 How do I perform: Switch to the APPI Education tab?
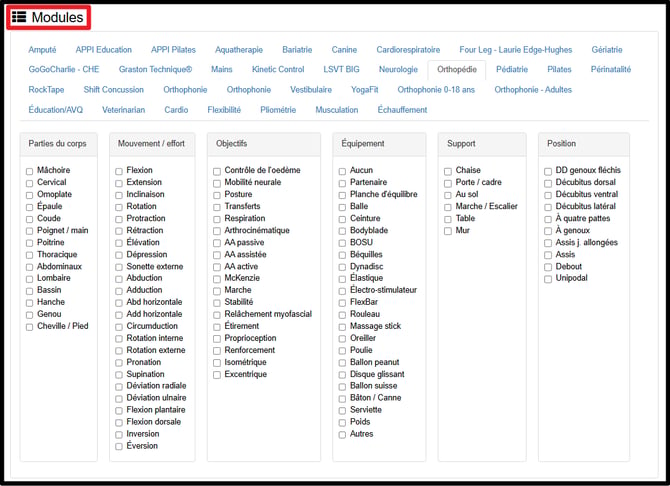pos(103,50)
